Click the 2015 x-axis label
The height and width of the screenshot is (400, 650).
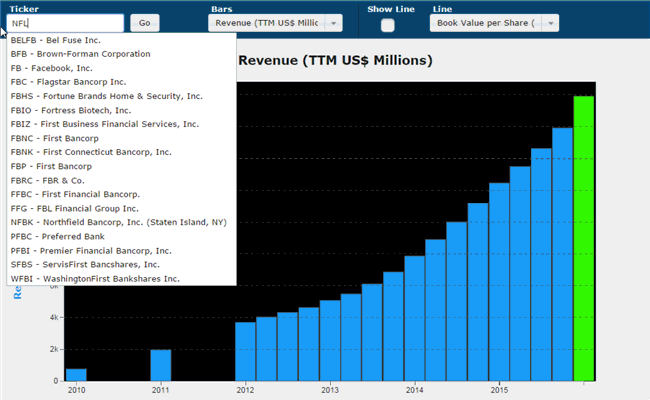(499, 390)
